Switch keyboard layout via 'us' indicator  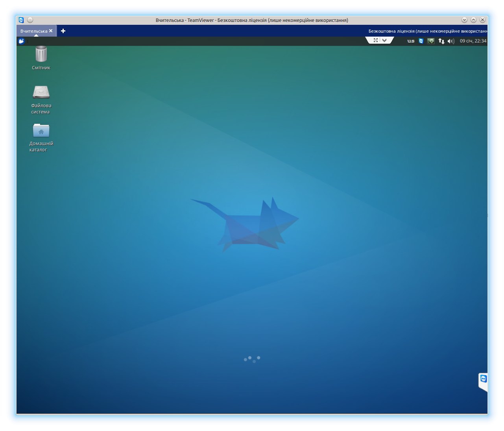(x=411, y=41)
